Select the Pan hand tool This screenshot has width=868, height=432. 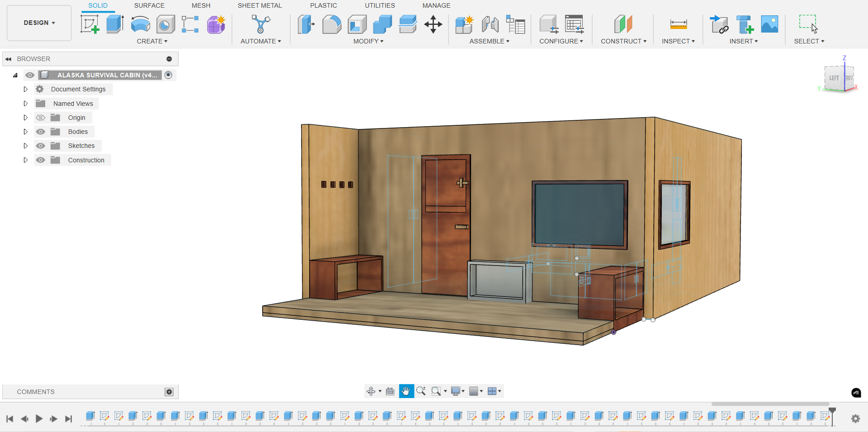(406, 391)
